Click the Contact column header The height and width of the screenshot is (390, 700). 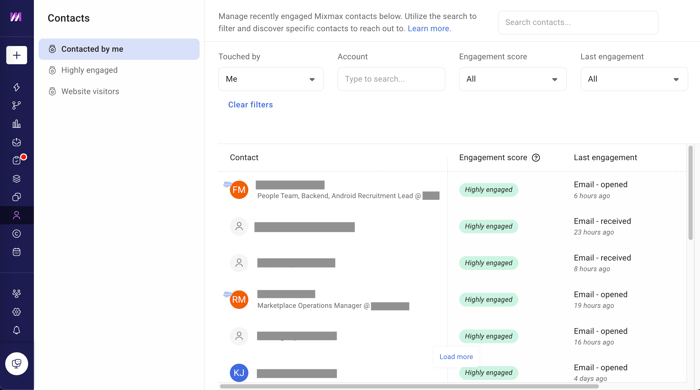244,158
